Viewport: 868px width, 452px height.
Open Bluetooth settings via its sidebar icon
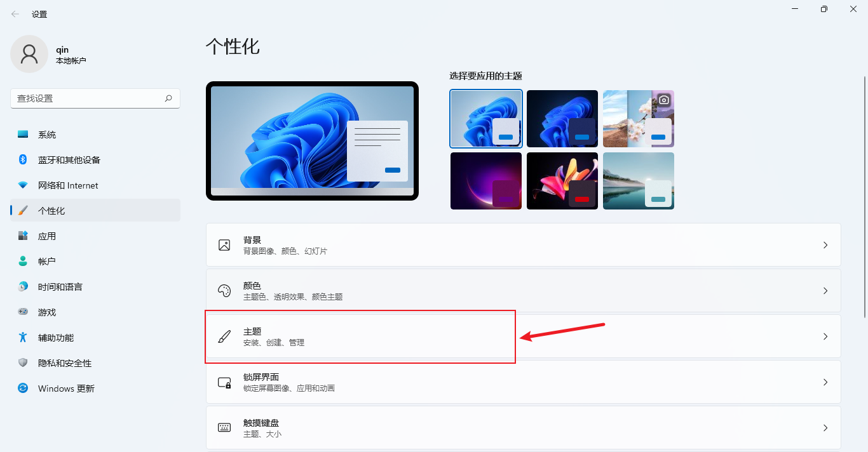(x=23, y=159)
